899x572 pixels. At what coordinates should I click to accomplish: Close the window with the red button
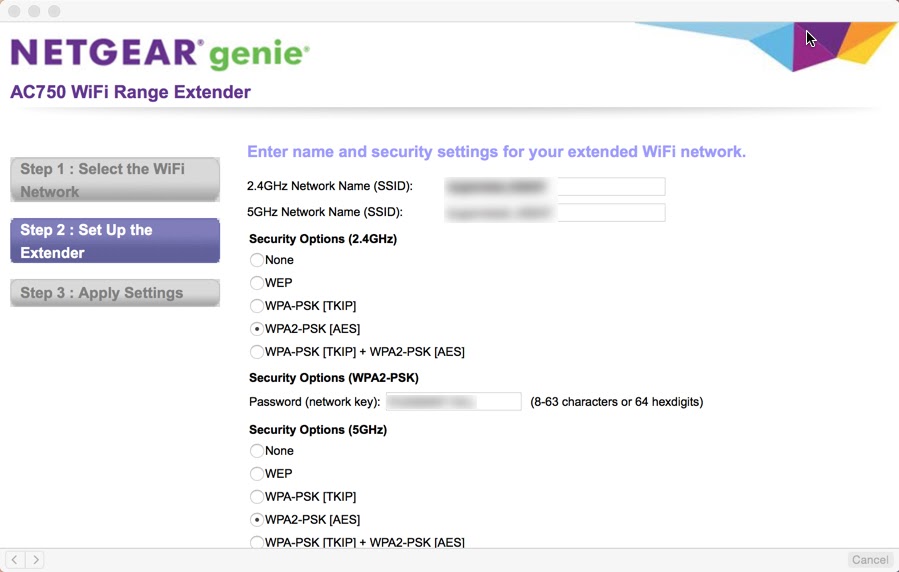(14, 11)
